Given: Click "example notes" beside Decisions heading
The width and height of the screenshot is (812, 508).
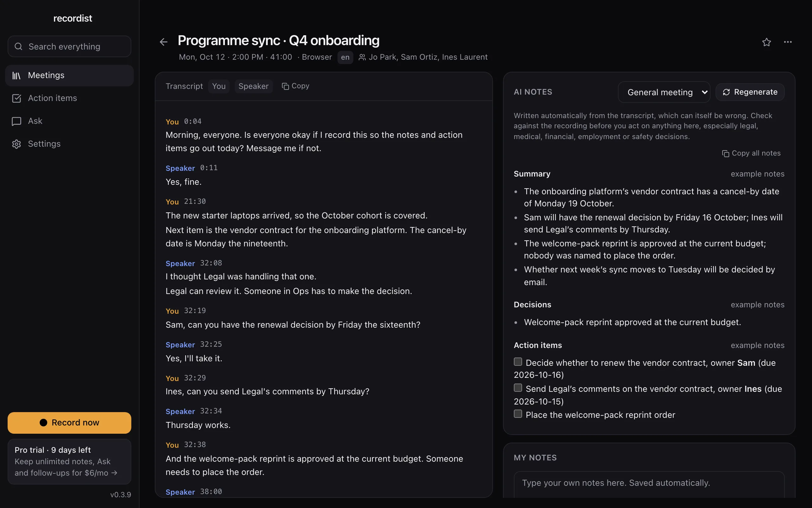Looking at the screenshot, I should tap(757, 305).
